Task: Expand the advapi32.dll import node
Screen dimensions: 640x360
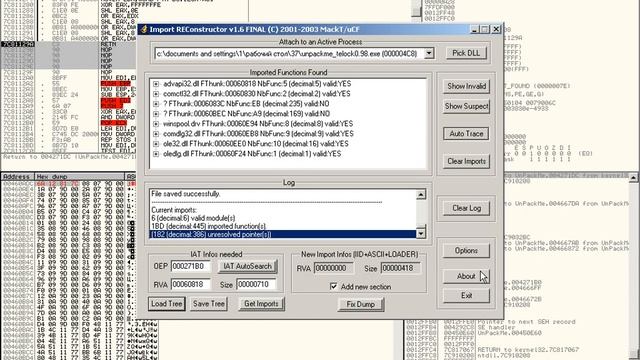Action: (x=156, y=84)
